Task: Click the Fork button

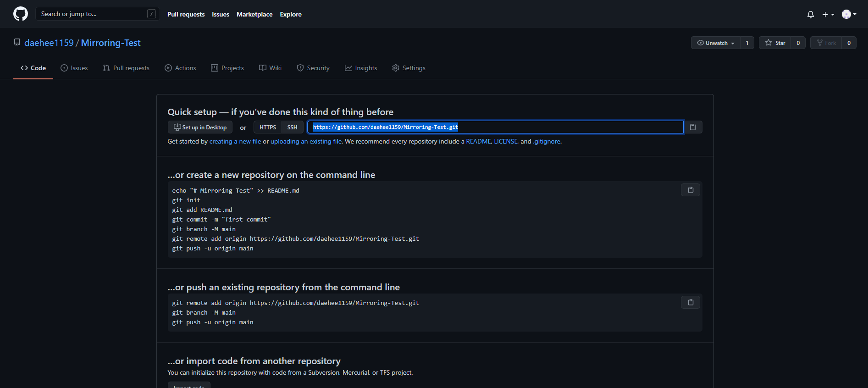Action: 826,43
